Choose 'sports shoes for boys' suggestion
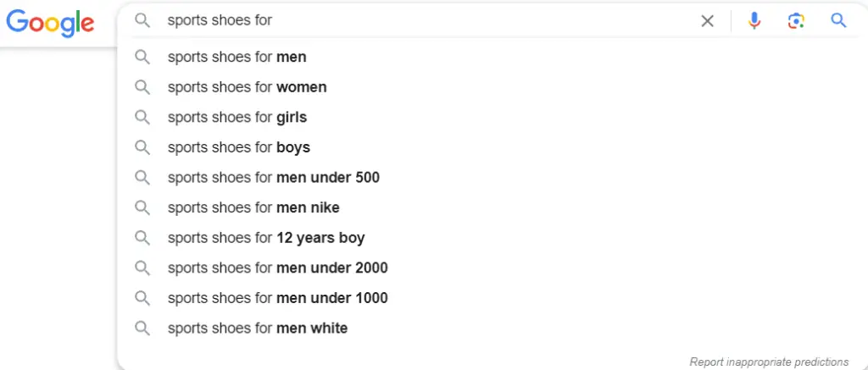The height and width of the screenshot is (370, 868). tap(238, 147)
